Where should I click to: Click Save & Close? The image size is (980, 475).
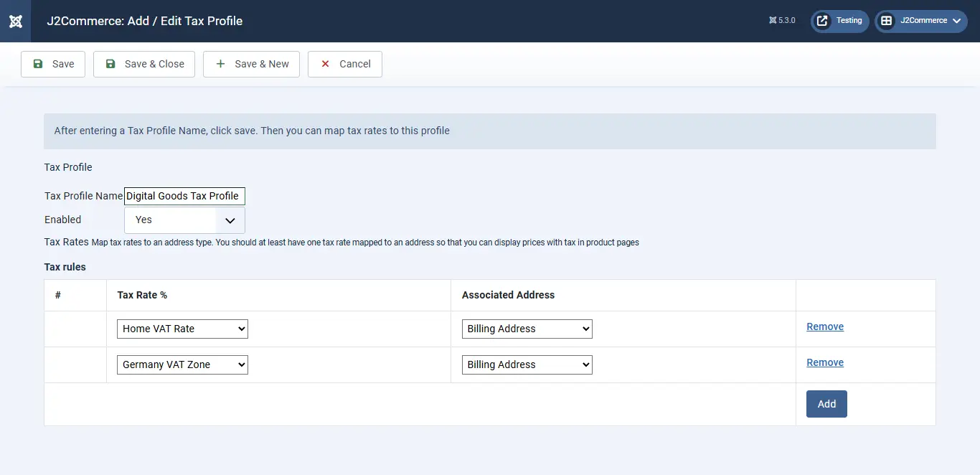tap(144, 64)
